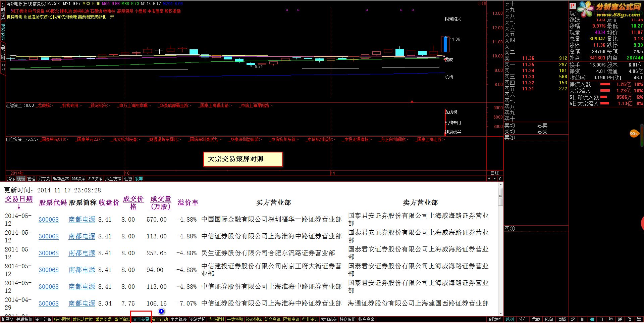Open 300068 link in the 570.00 volume row
The width and height of the screenshot is (644, 323).
pyautogui.click(x=49, y=220)
